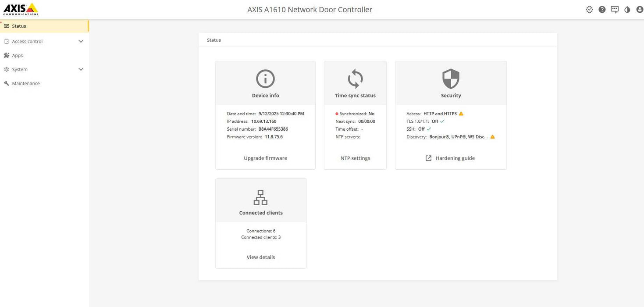Click the IP address 10.69.13.160
The width and height of the screenshot is (644, 307).
click(263, 121)
